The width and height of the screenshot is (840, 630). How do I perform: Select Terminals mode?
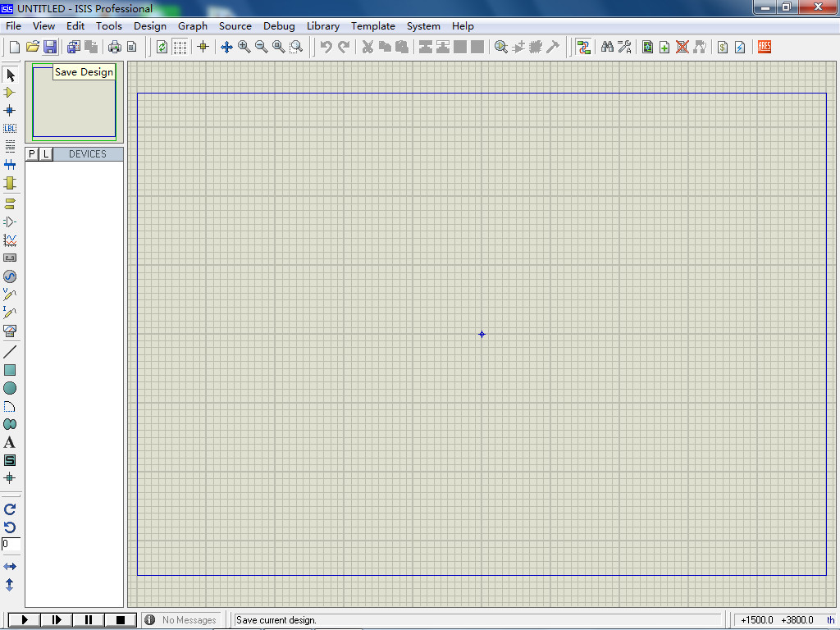[x=10, y=204]
